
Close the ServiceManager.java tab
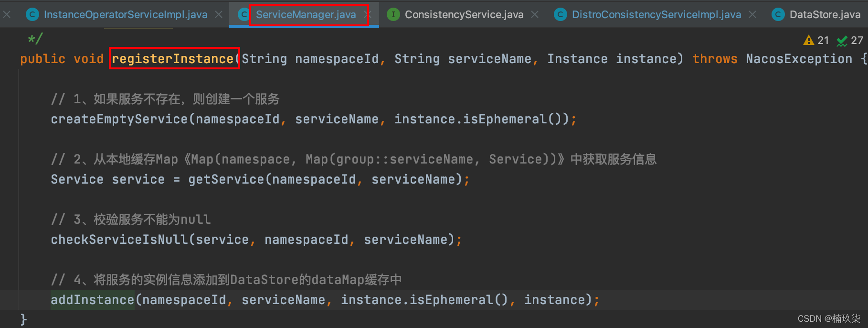click(x=367, y=14)
